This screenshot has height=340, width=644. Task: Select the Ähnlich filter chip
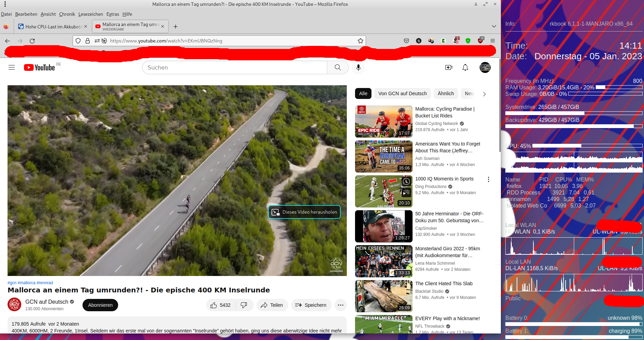446,93
